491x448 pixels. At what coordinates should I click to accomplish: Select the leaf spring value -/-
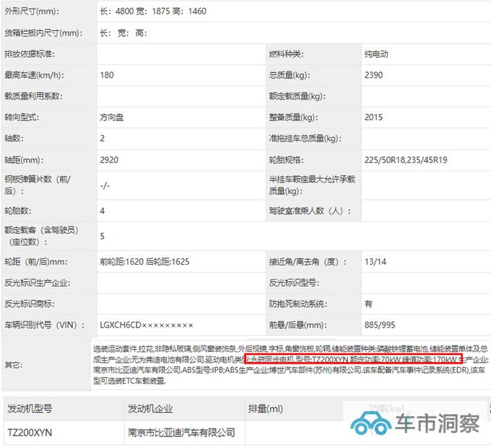pos(105,186)
